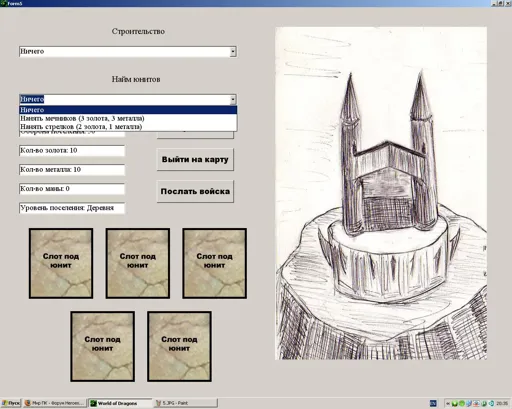Select the first Слот под юнит tile
Image resolution: width=512 pixels, height=409 pixels.
[x=61, y=263]
